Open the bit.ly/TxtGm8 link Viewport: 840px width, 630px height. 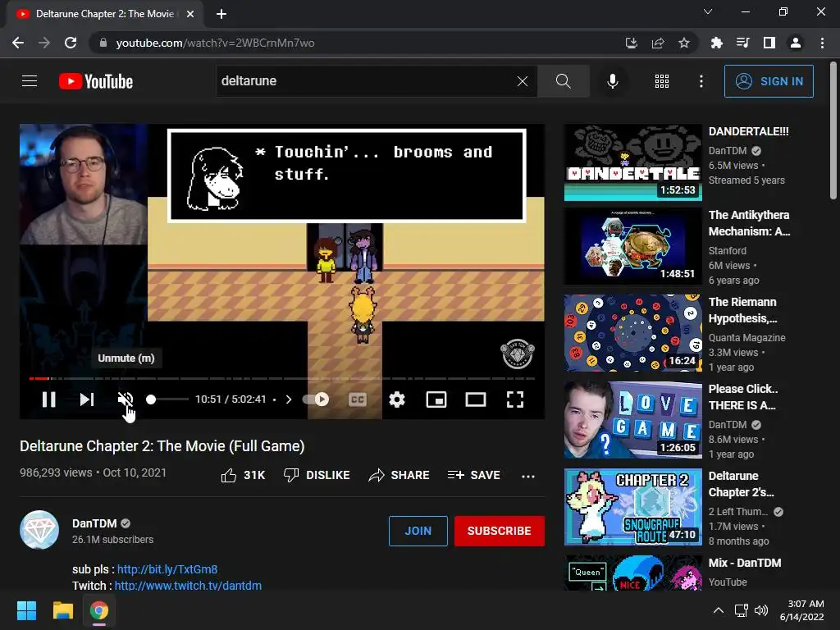(x=167, y=569)
